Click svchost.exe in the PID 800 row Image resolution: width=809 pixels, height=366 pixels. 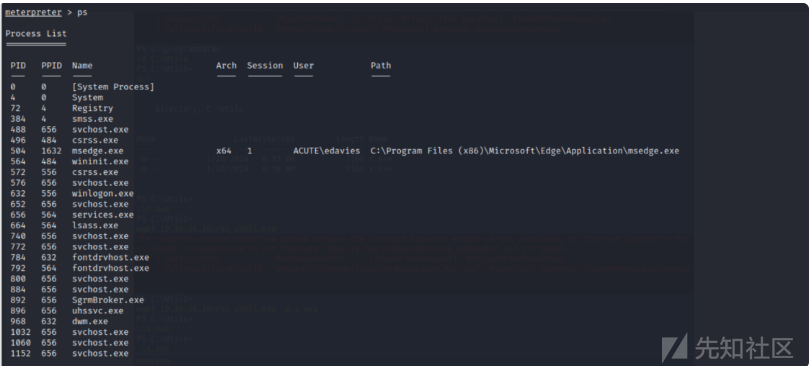[x=100, y=279]
